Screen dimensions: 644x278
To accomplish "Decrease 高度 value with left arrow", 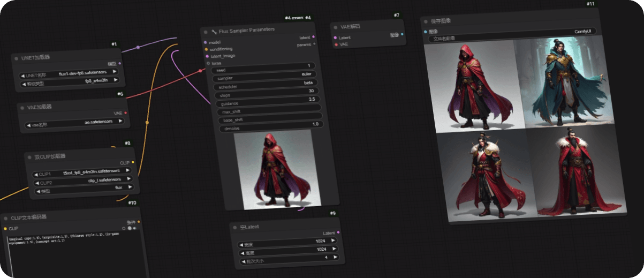I will [243, 253].
